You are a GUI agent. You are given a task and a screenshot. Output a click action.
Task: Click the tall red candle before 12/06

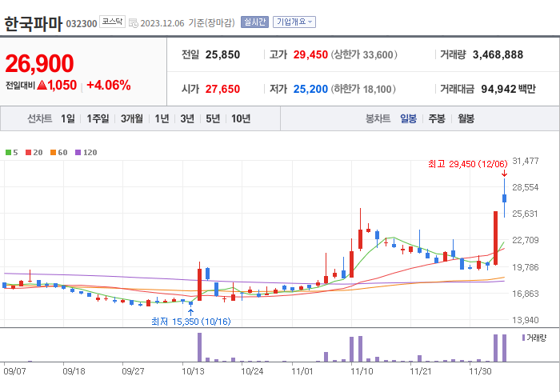(x=496, y=238)
